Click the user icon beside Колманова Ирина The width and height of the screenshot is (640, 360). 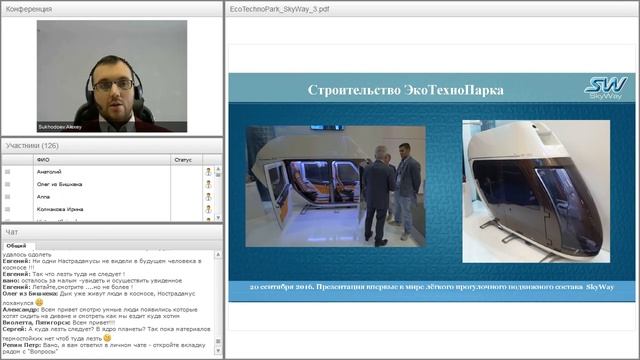(x=208, y=209)
